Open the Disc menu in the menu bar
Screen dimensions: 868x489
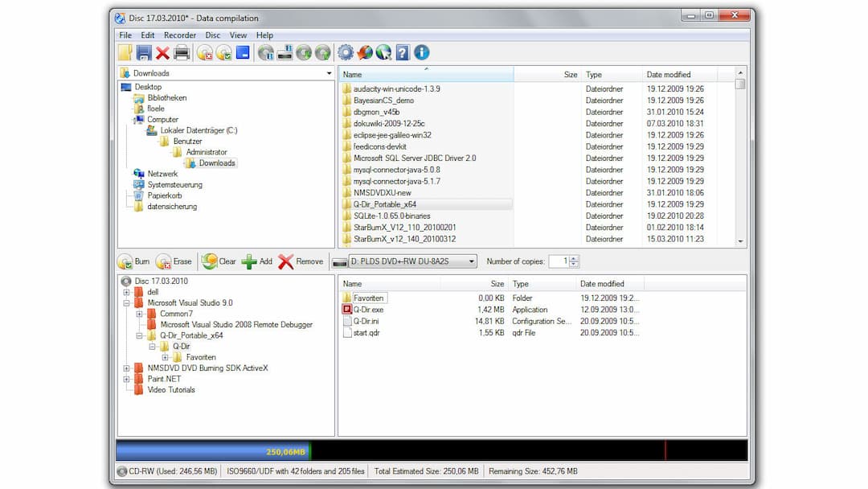pyautogui.click(x=213, y=35)
